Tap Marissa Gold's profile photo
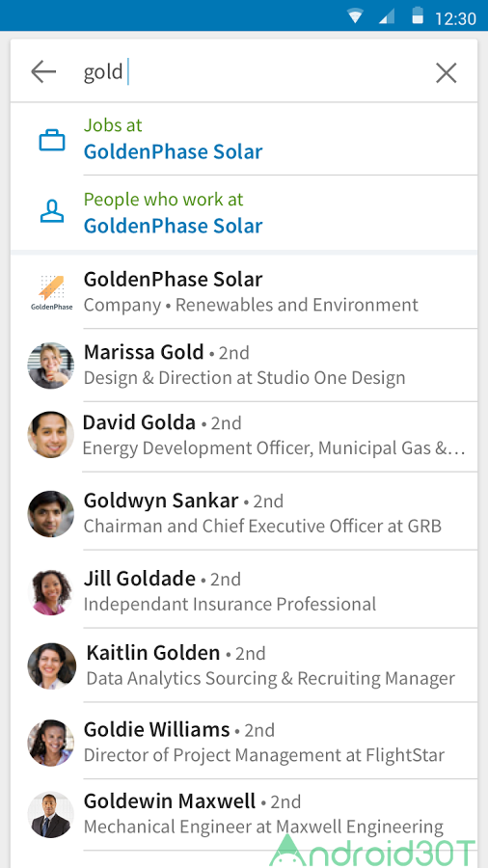Viewport: 488px width, 868px height. pos(51,366)
